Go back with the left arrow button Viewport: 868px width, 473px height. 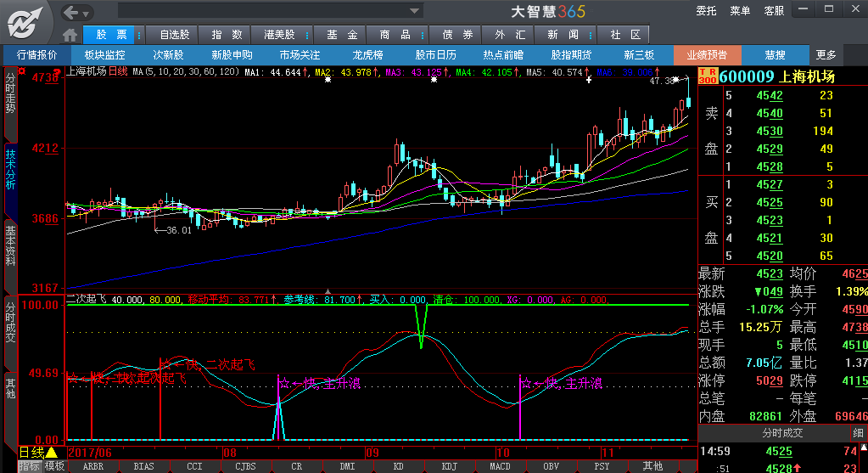tap(71, 12)
